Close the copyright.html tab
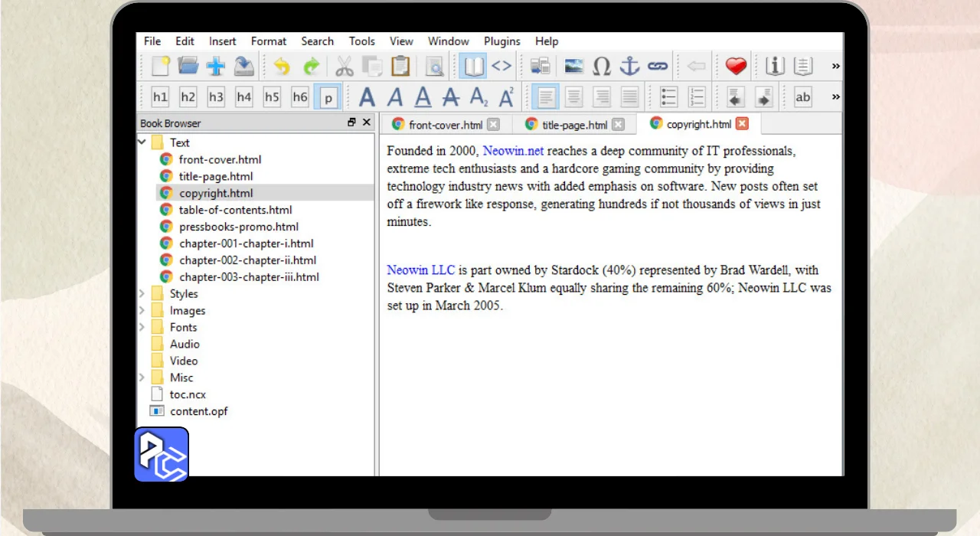 pos(742,124)
